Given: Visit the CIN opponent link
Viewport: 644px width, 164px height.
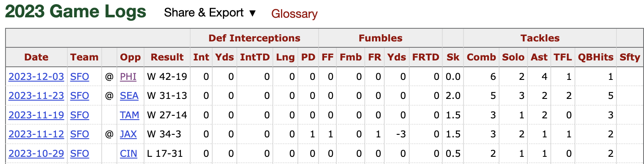Looking at the screenshot, I should point(128,153).
